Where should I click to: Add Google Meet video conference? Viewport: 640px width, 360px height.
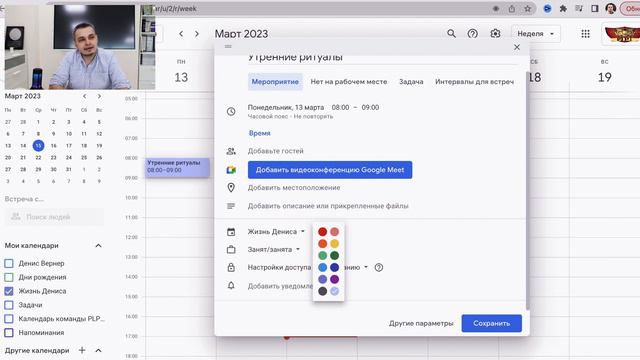pos(330,170)
